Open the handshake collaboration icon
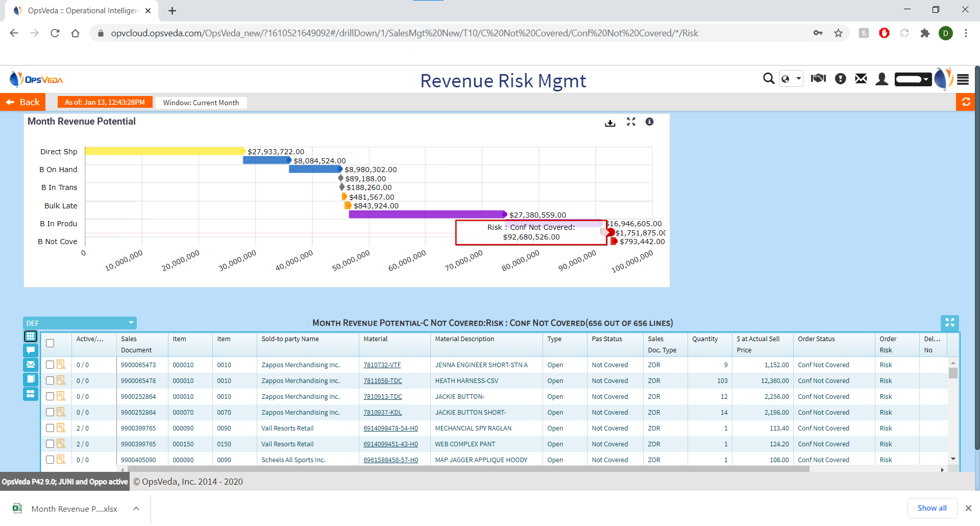980x526 pixels. click(x=818, y=79)
